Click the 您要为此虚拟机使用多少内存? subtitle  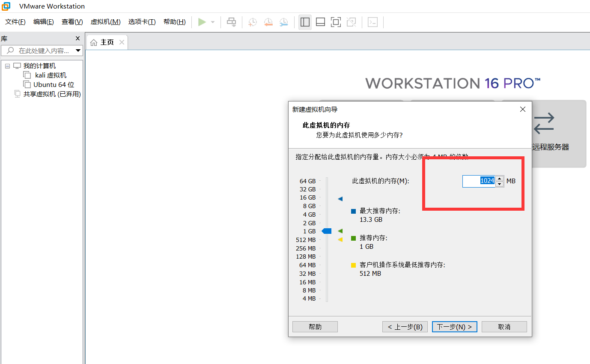(x=359, y=135)
